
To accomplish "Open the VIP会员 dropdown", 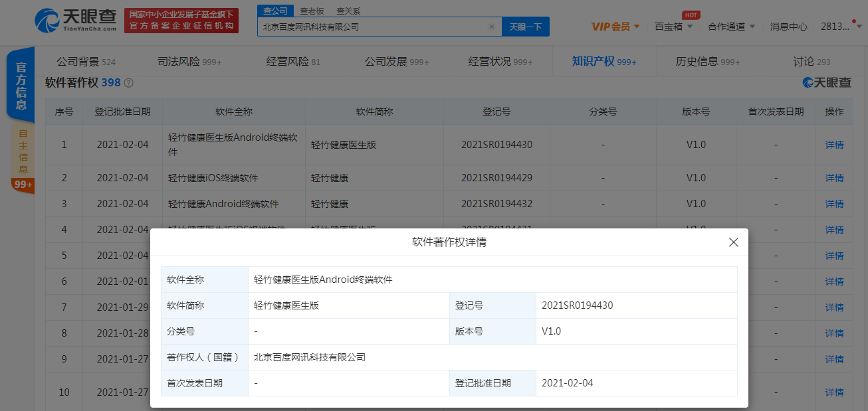I will [615, 27].
